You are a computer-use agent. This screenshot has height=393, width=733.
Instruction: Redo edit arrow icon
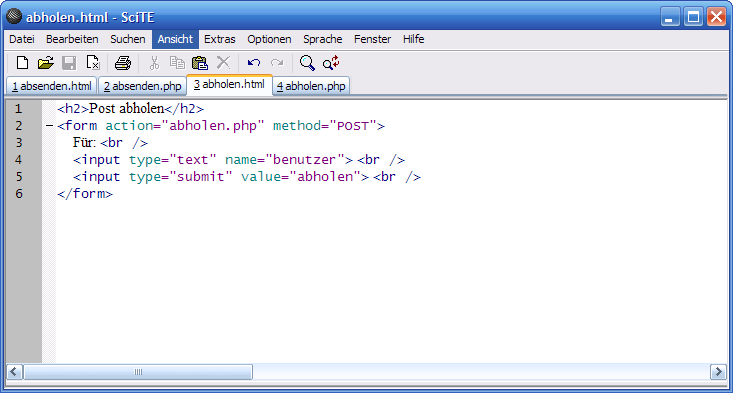277,63
